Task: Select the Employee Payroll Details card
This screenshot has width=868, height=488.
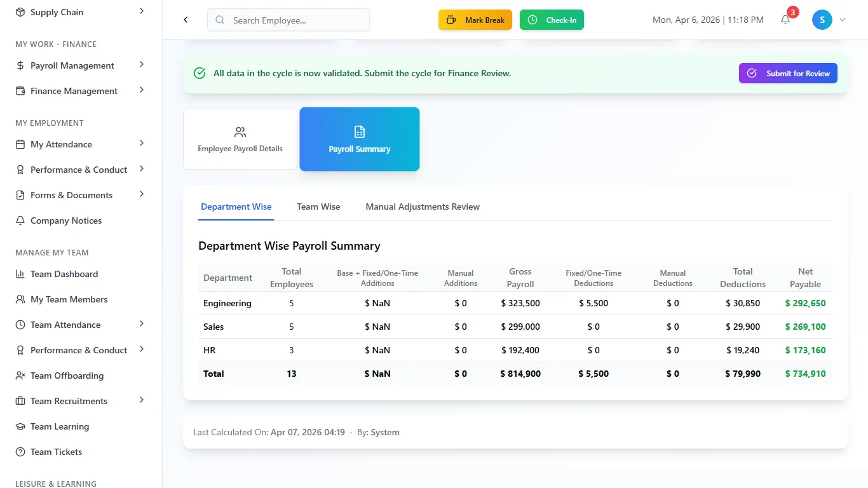Action: (240, 139)
